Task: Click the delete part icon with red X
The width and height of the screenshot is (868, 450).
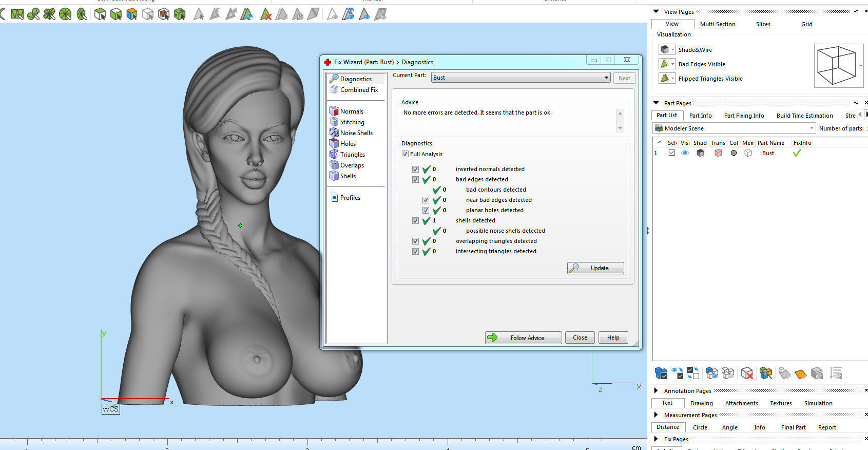Action: click(x=747, y=373)
